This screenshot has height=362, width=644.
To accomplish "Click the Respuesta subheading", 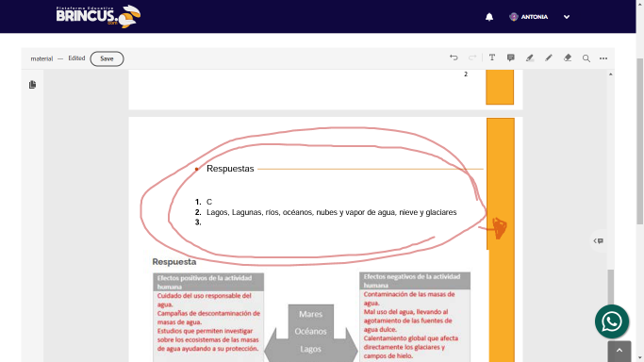I will [174, 262].
